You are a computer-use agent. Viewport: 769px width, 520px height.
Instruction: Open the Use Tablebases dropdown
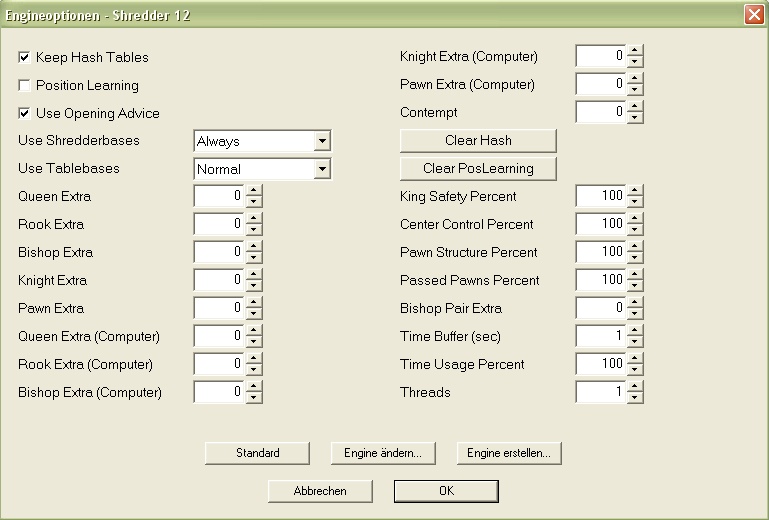point(322,169)
